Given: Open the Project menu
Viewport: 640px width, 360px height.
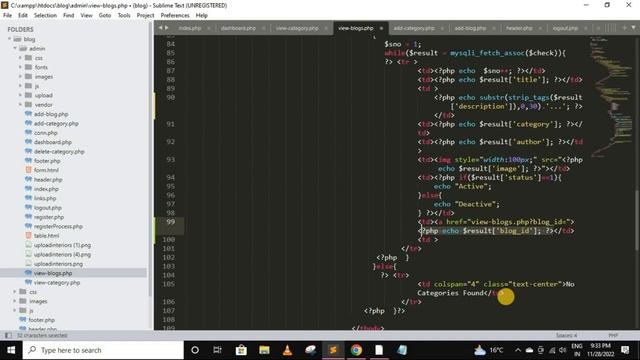Looking at the screenshot, I should pyautogui.click(x=145, y=16).
